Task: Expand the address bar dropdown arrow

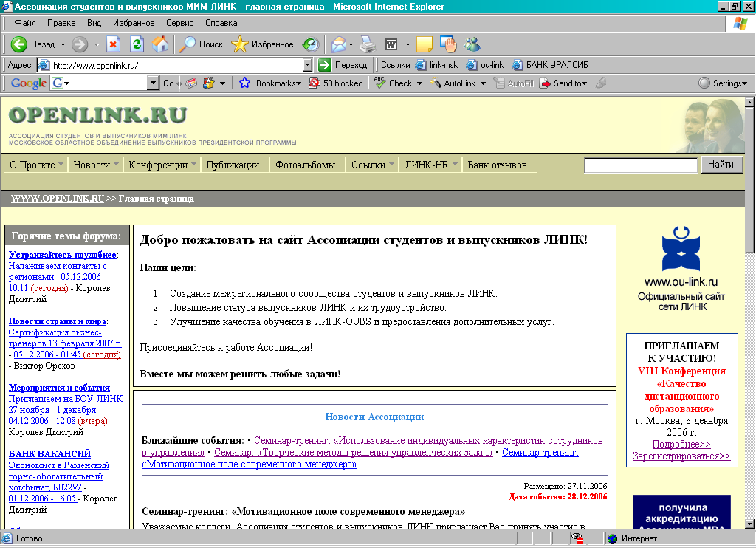Action: click(x=308, y=65)
